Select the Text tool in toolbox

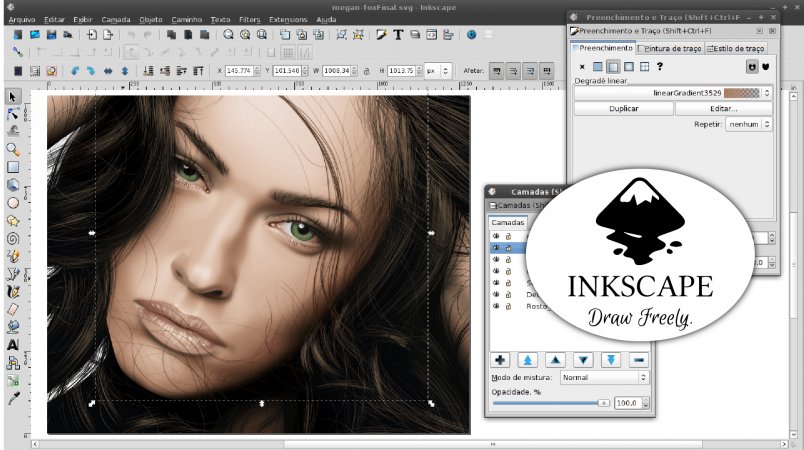pos(13,345)
